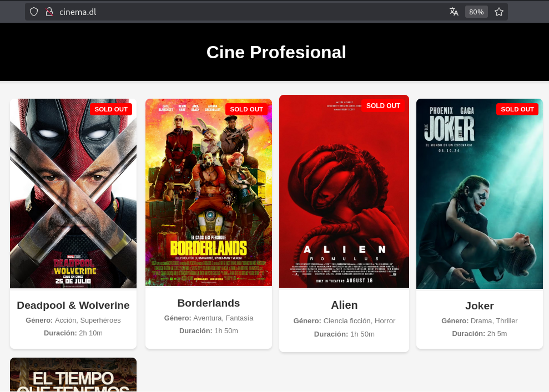Click Alien duration 1h 50m line
Viewport: 549px width, 392px height.
click(x=344, y=334)
